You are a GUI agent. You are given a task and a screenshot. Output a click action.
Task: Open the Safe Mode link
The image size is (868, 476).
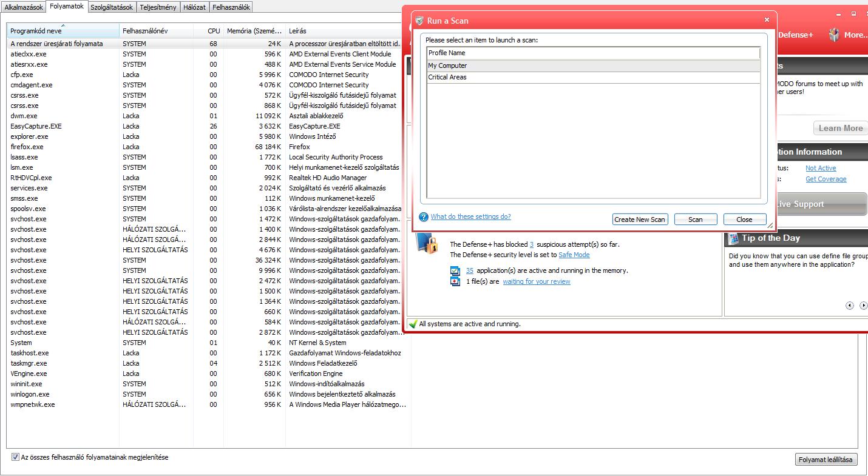click(x=574, y=255)
